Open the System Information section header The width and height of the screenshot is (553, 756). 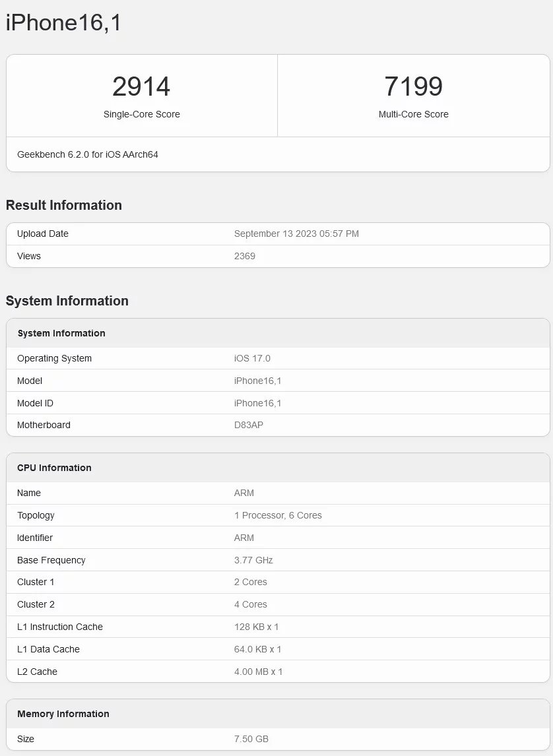(x=67, y=301)
